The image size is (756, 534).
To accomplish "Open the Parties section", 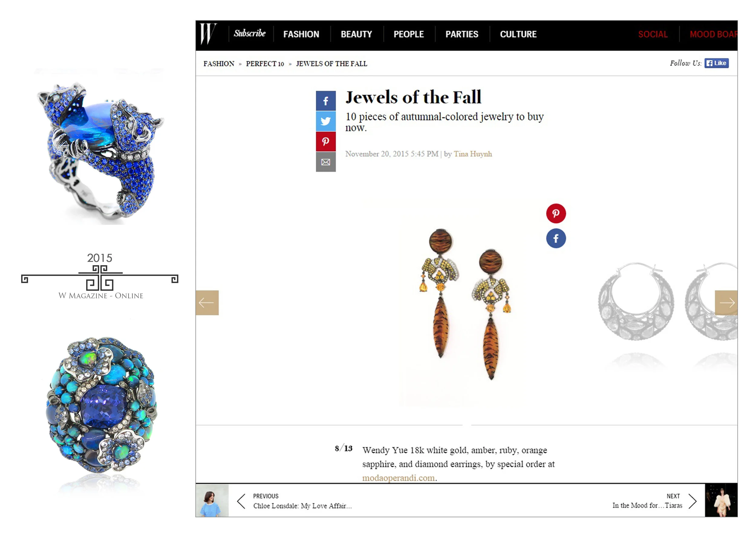I will [462, 34].
